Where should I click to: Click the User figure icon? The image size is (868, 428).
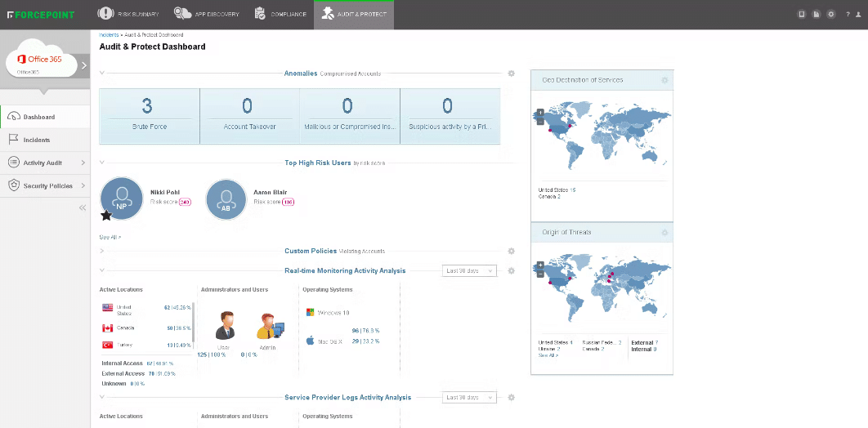click(x=225, y=325)
